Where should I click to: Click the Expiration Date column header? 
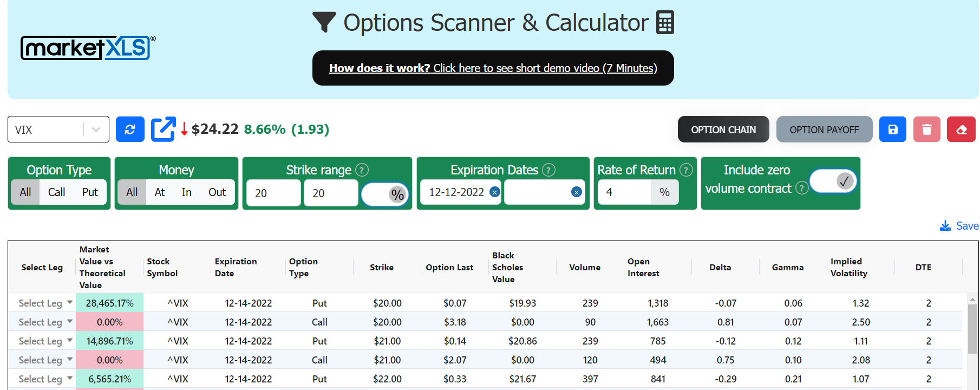(236, 267)
